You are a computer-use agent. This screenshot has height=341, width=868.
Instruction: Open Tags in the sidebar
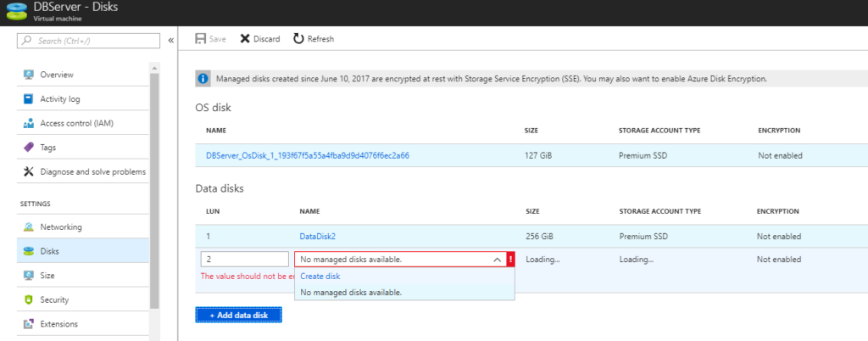pyautogui.click(x=84, y=148)
